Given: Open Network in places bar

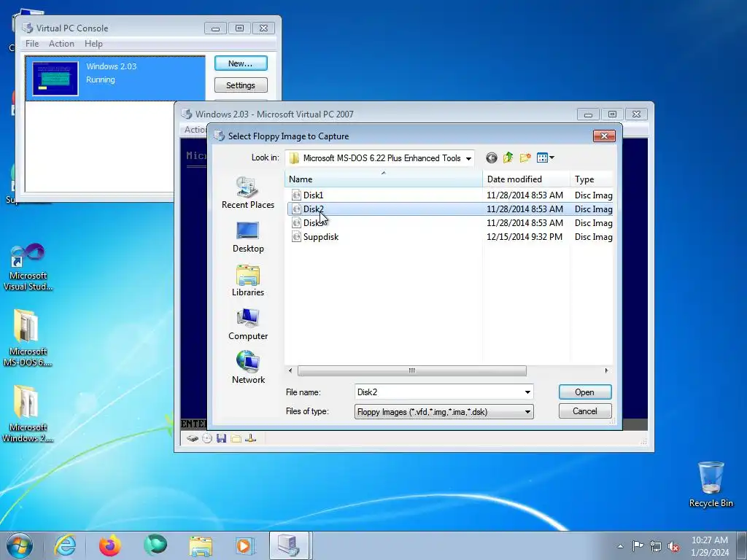Looking at the screenshot, I should pos(248,367).
